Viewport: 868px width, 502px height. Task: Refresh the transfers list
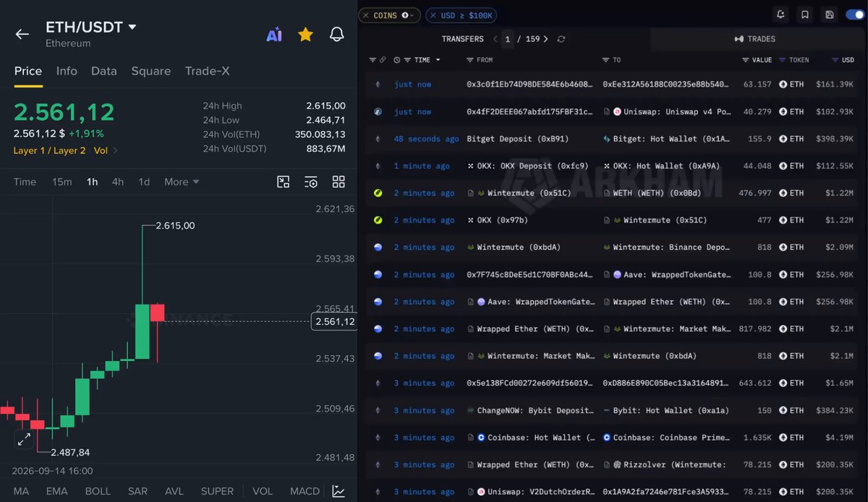pyautogui.click(x=561, y=39)
